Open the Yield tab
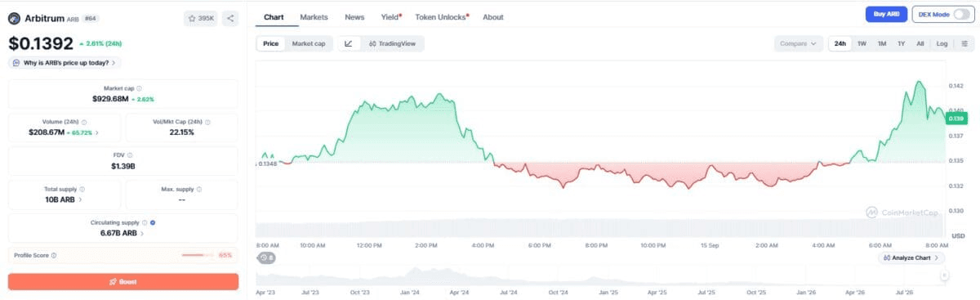Screen dimensions: 980x300 390,16
